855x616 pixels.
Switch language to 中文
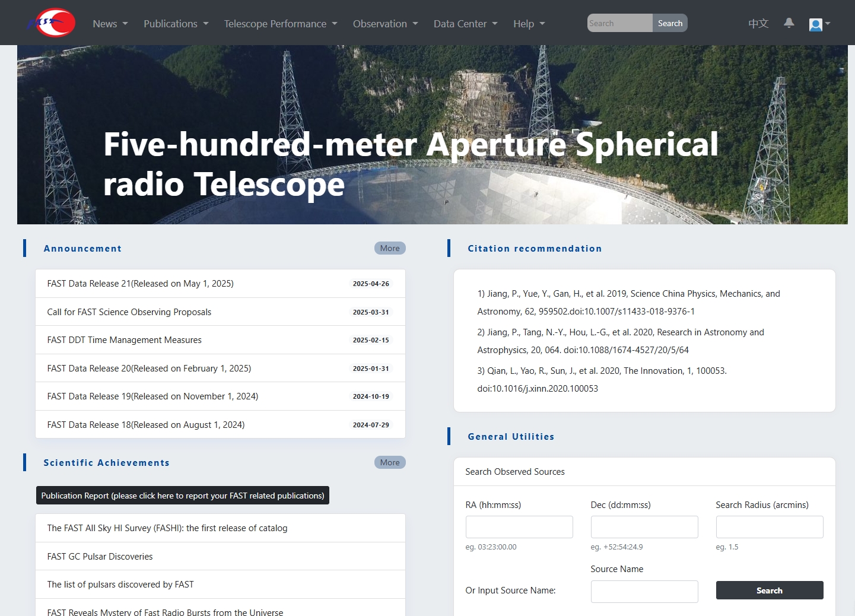pyautogui.click(x=758, y=24)
